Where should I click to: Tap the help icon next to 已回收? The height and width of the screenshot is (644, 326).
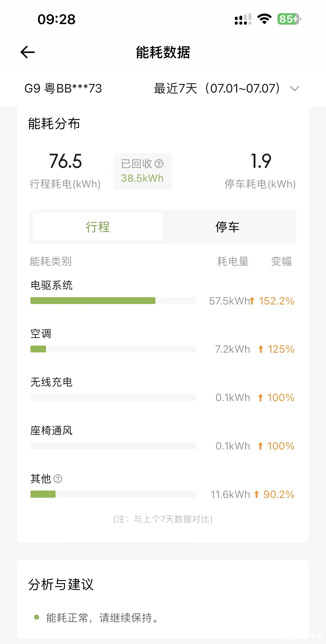(x=159, y=164)
